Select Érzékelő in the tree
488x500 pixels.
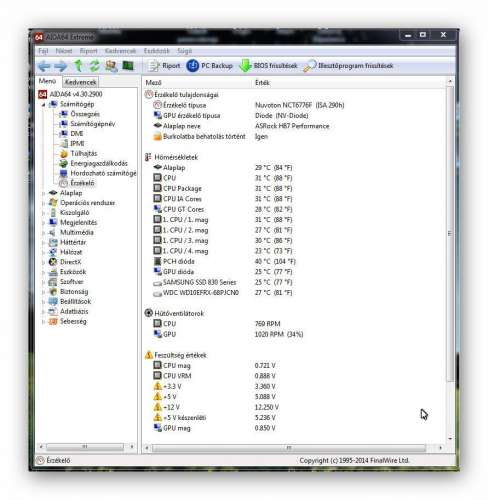point(82,183)
